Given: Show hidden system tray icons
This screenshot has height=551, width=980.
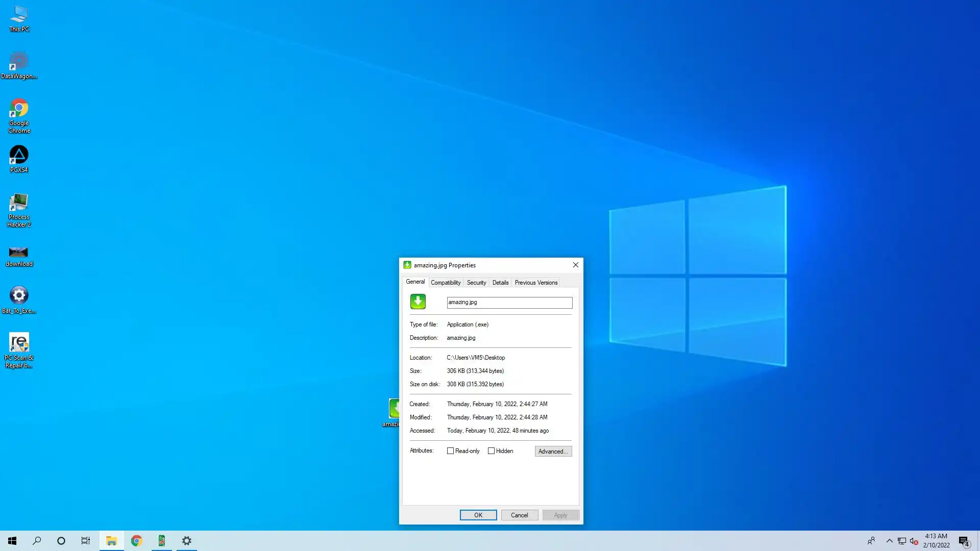Looking at the screenshot, I should point(889,541).
